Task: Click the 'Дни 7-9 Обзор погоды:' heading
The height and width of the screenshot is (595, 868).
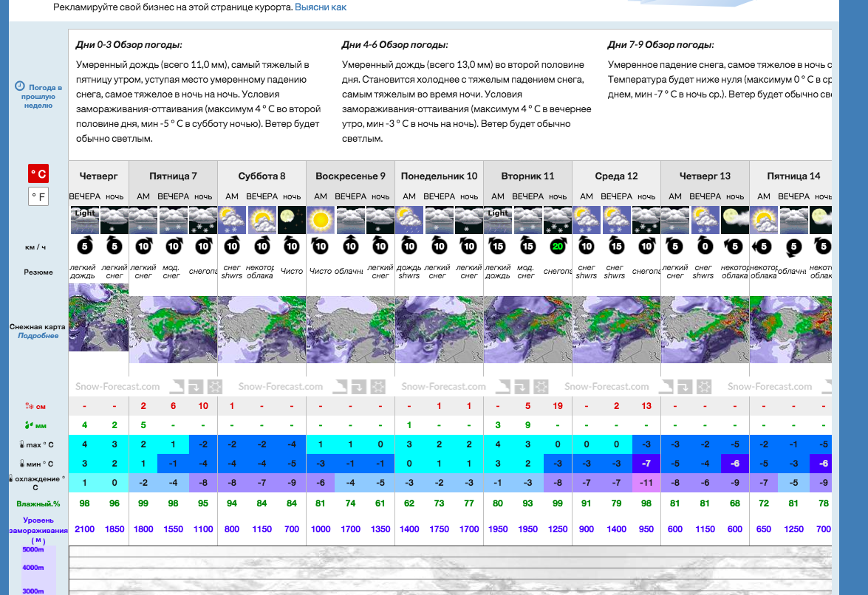Action: [660, 45]
